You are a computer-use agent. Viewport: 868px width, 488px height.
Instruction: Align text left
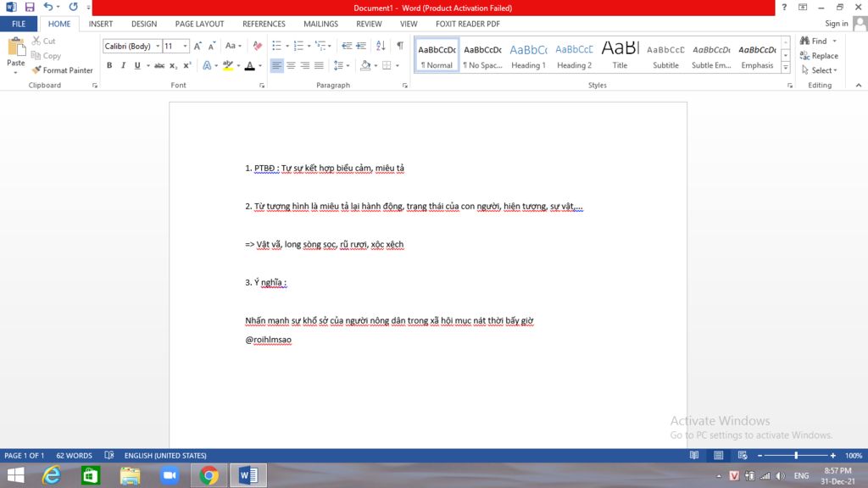pyautogui.click(x=276, y=65)
